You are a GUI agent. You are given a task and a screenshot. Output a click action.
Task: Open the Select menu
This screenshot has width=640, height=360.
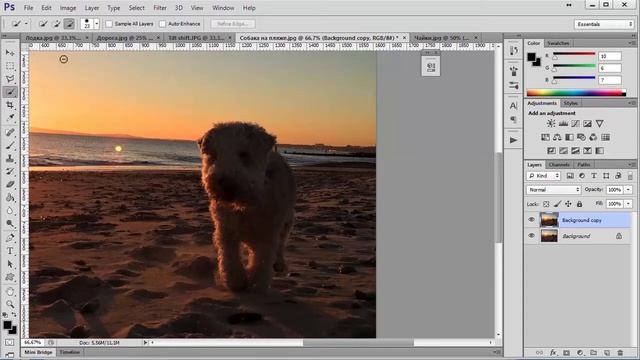click(137, 8)
